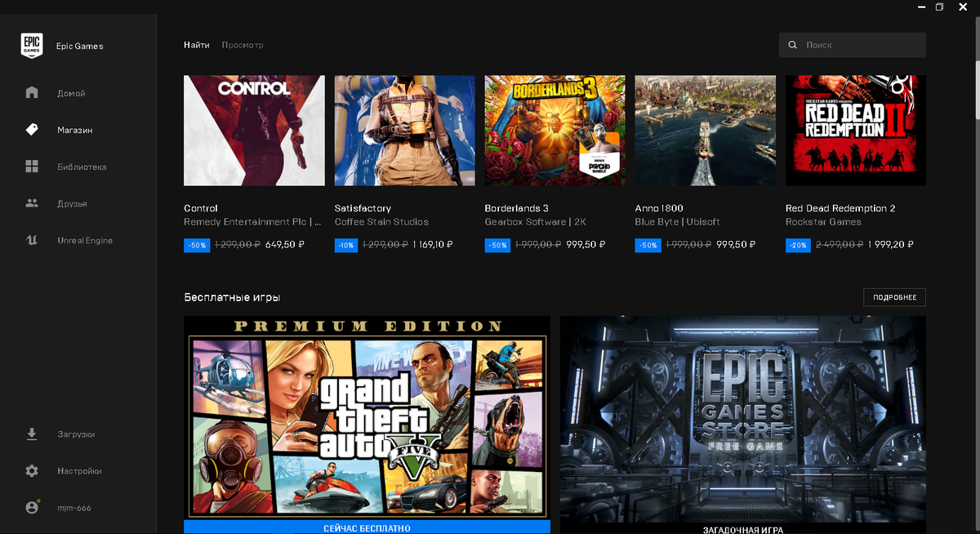
Task: Select Магазин in the sidebar
Action: click(75, 130)
